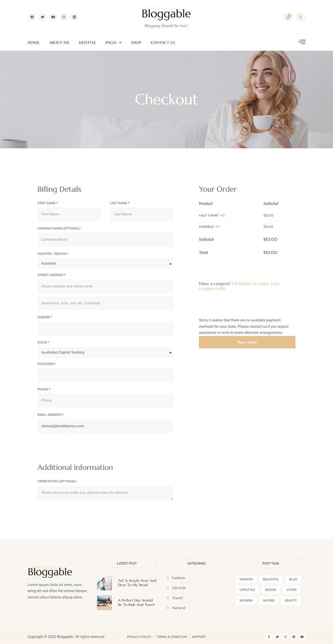The height and width of the screenshot is (644, 333).
Task: Select the Lifestyle post tag
Action: (247, 590)
